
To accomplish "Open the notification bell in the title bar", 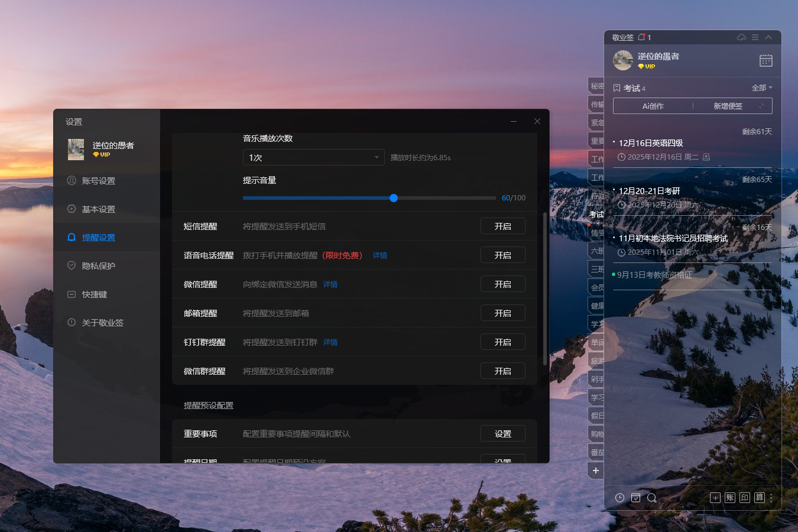I will tap(642, 37).
